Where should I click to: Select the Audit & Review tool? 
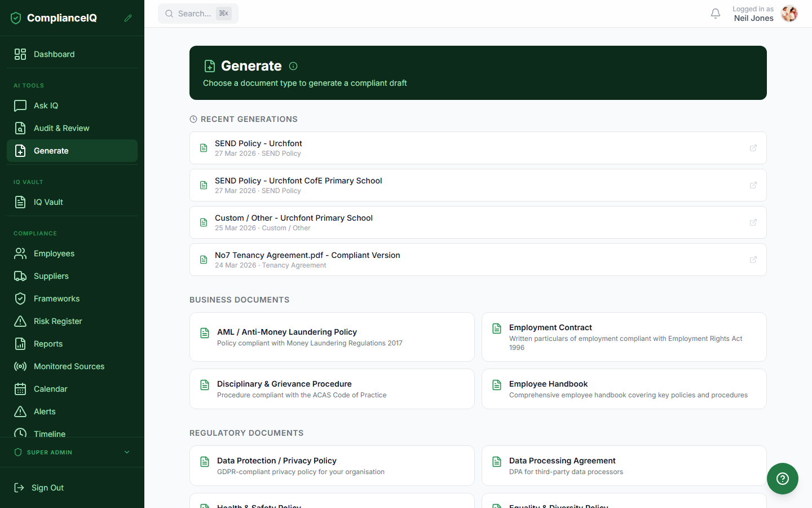point(62,128)
